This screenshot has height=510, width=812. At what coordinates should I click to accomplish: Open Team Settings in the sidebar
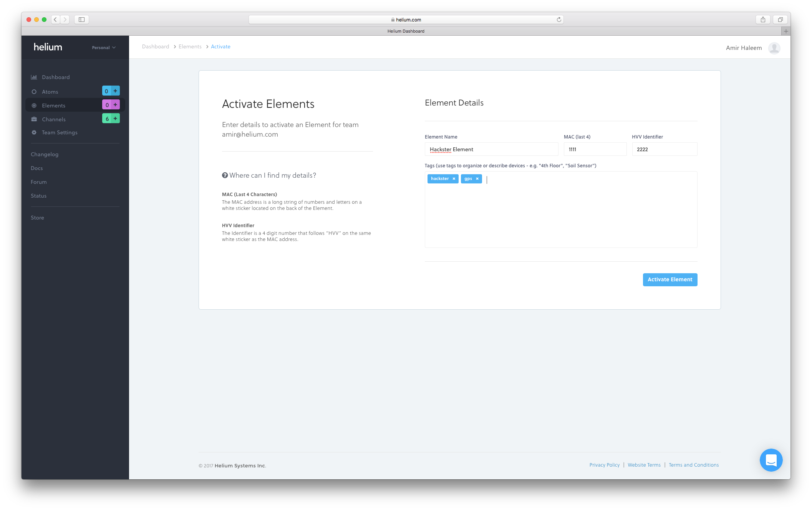tap(60, 132)
